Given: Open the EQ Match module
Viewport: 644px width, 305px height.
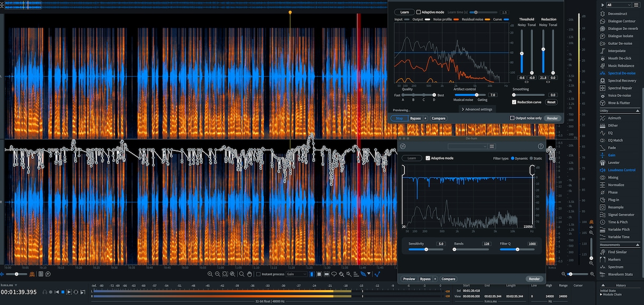Looking at the screenshot, I should point(615,140).
